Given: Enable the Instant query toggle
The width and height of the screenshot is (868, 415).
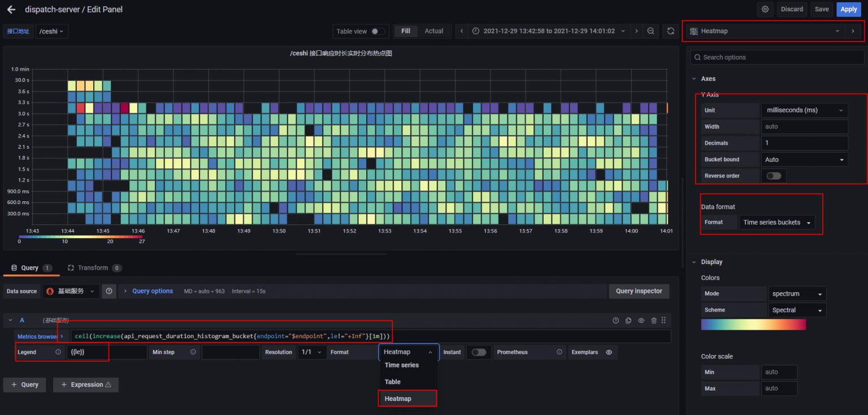Looking at the screenshot, I should tap(479, 352).
